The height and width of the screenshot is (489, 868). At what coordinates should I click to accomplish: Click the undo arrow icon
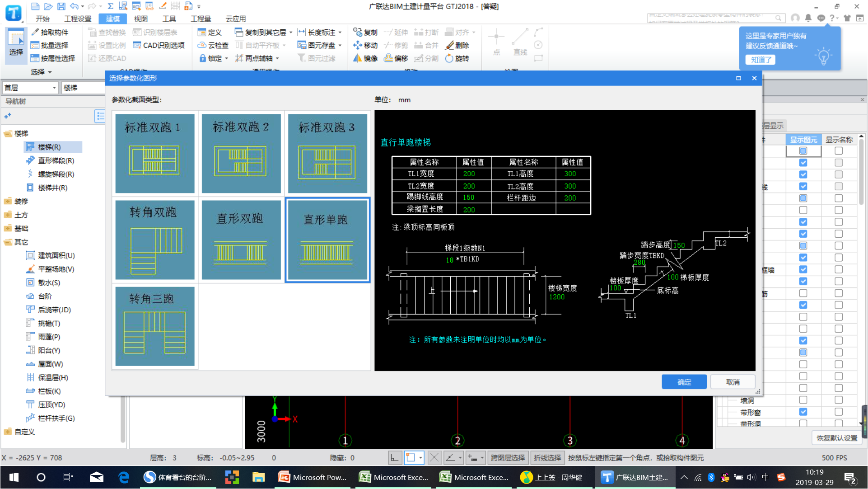[x=75, y=6]
